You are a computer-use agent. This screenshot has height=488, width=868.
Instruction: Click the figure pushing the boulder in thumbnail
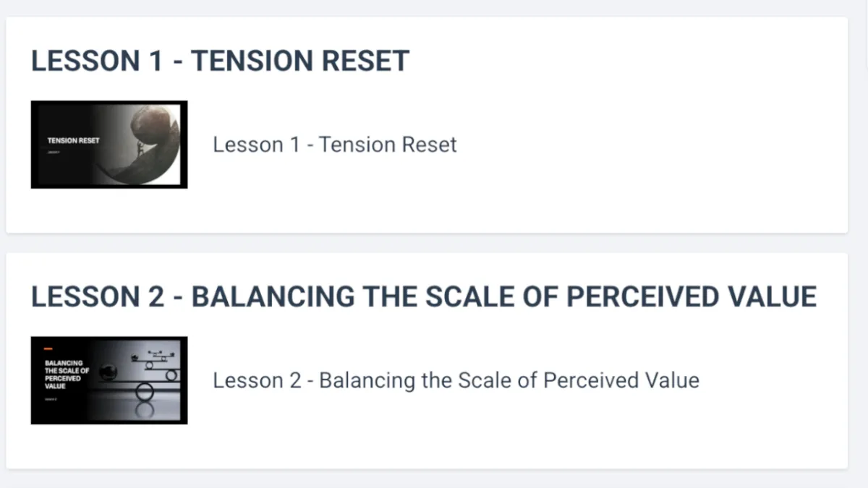(x=140, y=148)
